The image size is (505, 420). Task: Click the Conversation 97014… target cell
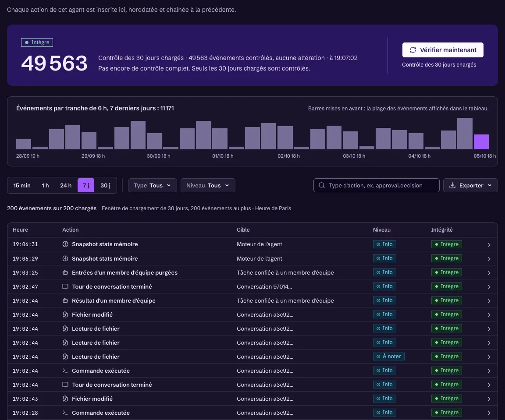264,287
